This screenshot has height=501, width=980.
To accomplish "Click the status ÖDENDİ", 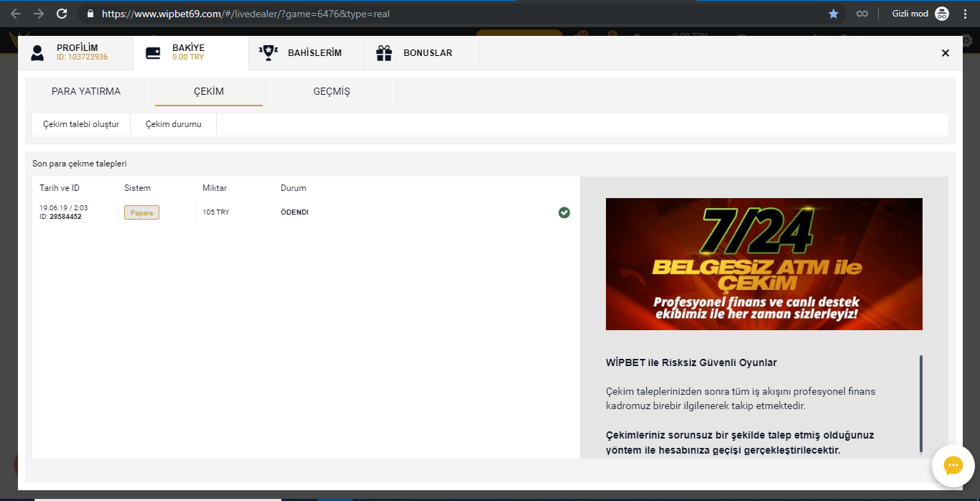I will [294, 212].
